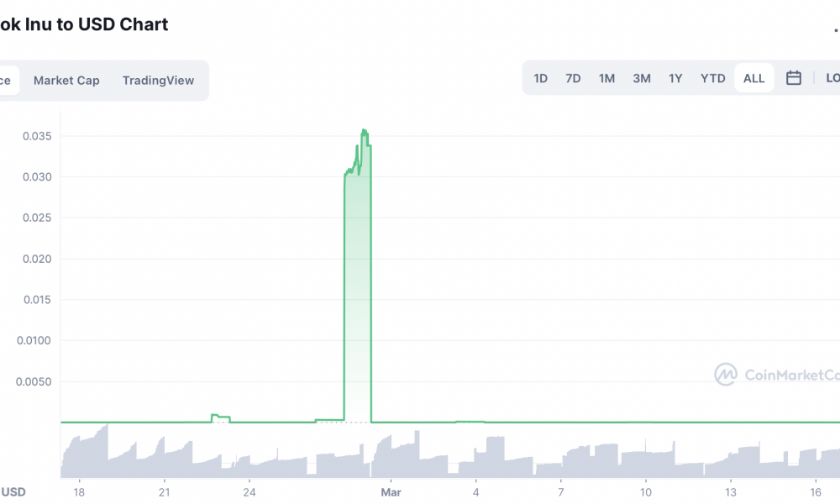
Task: Click the 0.030 price axis label
Action: [x=37, y=176]
